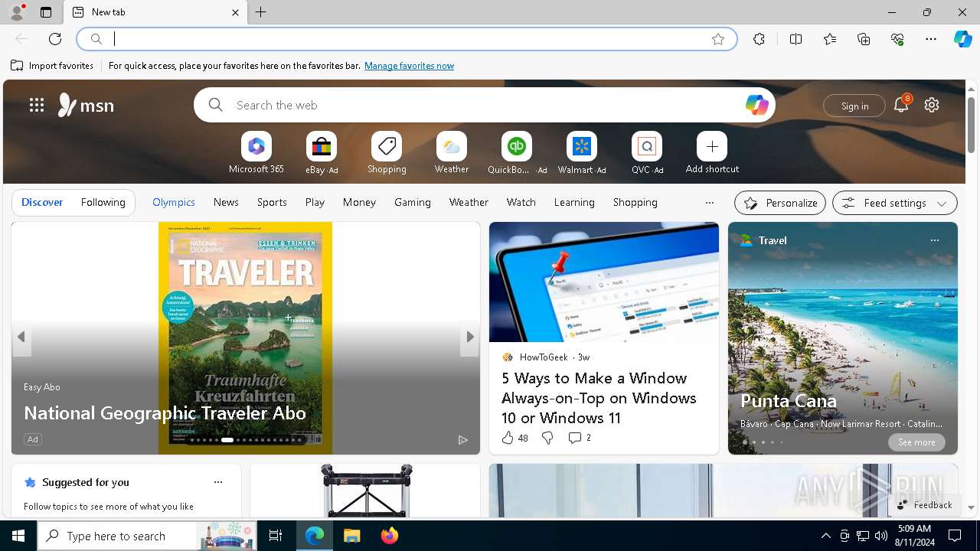Click the Feedback button
This screenshot has width=980, height=551.
click(925, 505)
